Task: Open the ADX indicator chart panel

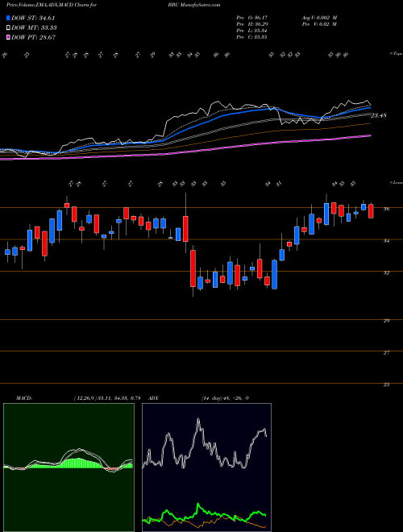Action: (206, 468)
